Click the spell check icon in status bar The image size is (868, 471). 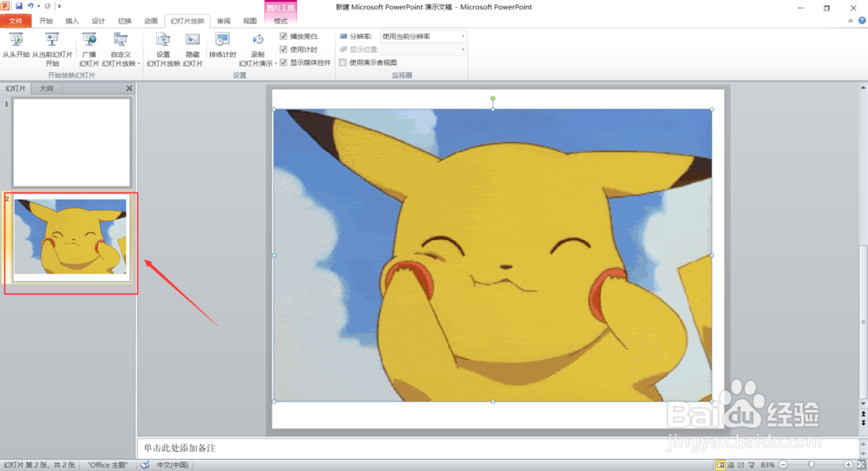(x=145, y=465)
